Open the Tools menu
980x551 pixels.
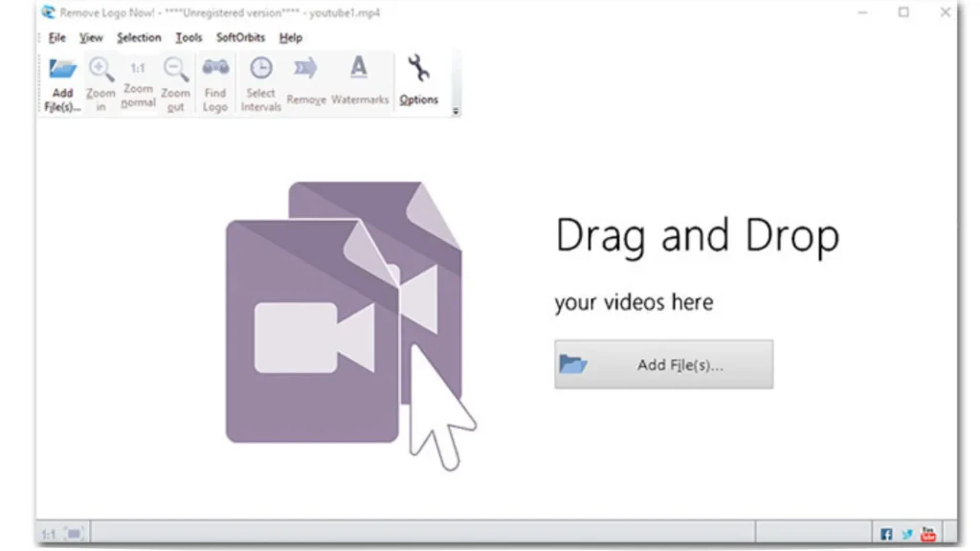(x=189, y=37)
